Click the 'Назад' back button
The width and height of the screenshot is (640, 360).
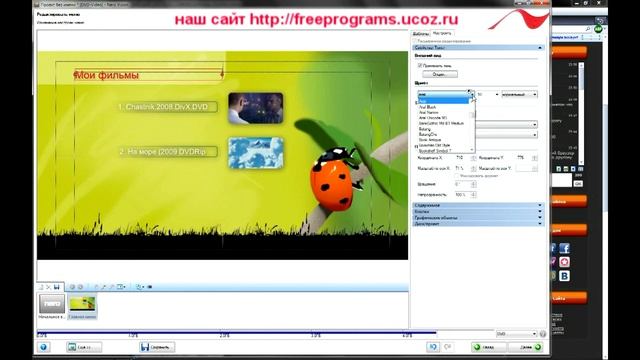(489, 347)
